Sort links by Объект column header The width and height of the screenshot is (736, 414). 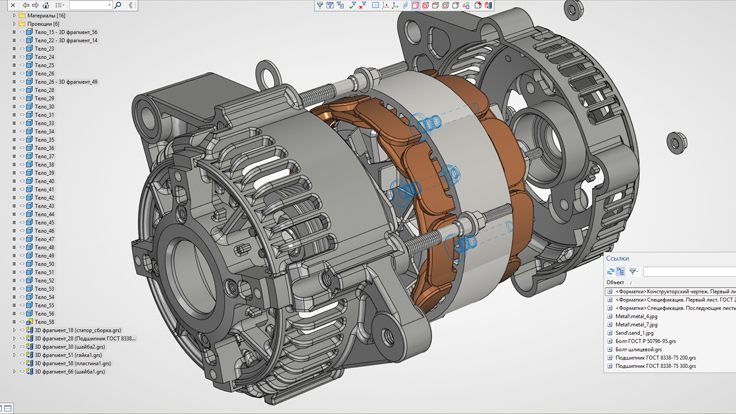[615, 283]
